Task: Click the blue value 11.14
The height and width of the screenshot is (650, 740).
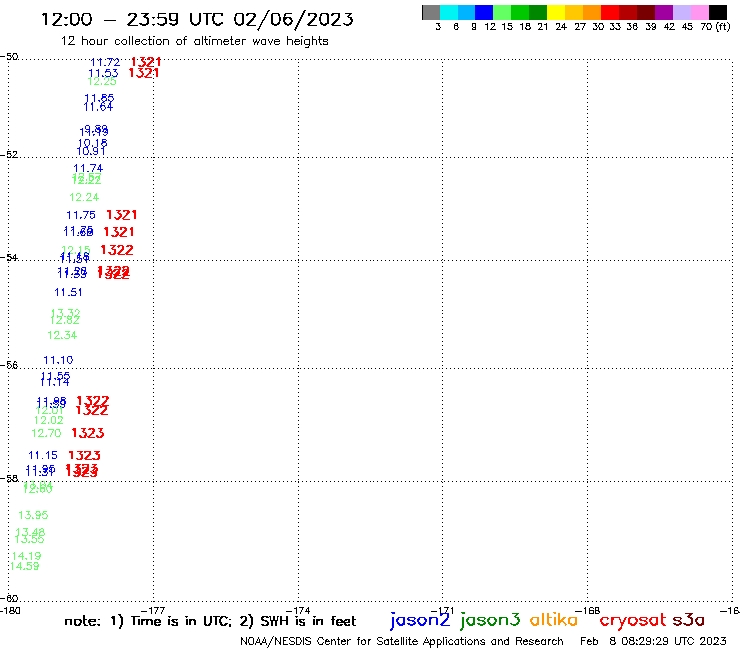Action: click(x=54, y=382)
